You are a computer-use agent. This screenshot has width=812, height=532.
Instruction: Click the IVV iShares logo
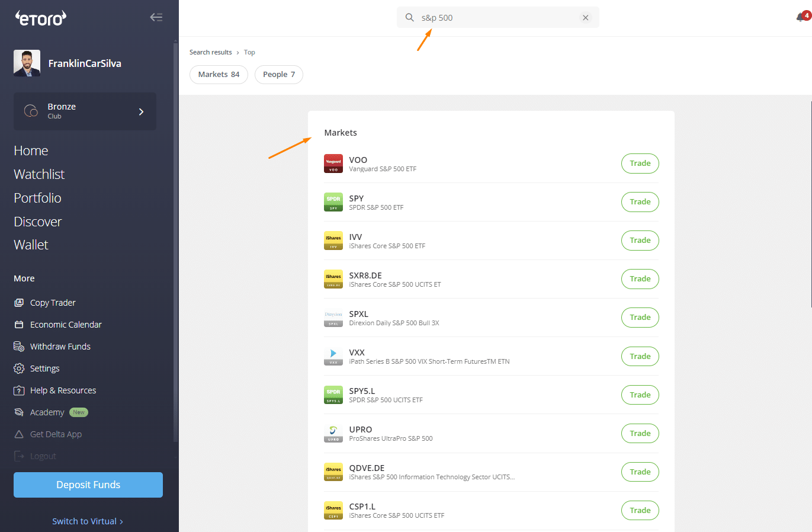pyautogui.click(x=333, y=241)
